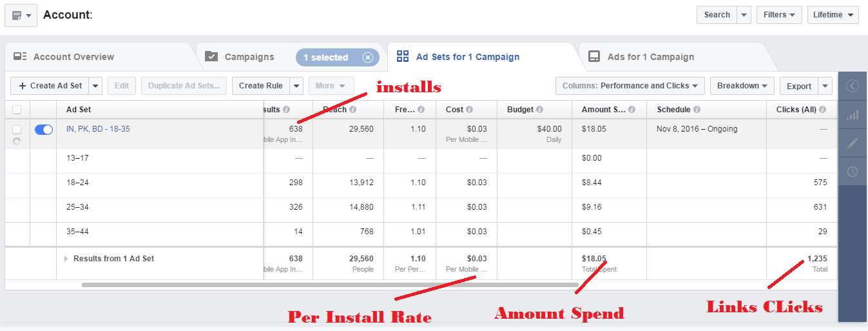Toggle off the IN, PK, BD ad set
Screen dimensions: 868x331
click(x=43, y=130)
